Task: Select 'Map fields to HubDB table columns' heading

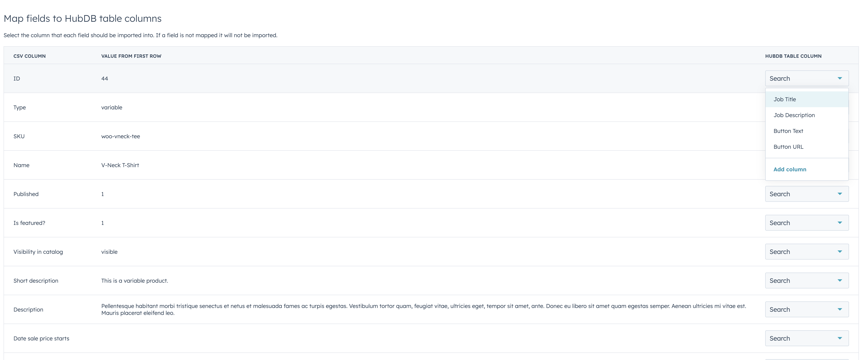Action: [83, 19]
